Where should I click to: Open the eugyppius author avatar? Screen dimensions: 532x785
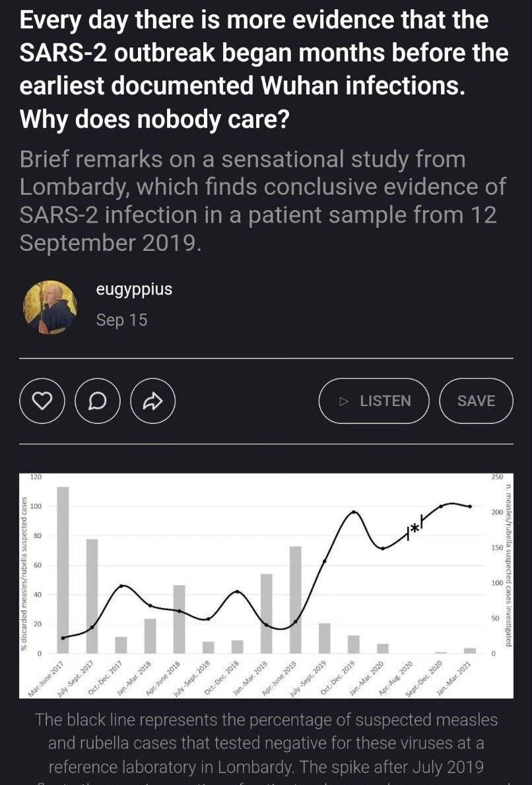click(x=50, y=307)
